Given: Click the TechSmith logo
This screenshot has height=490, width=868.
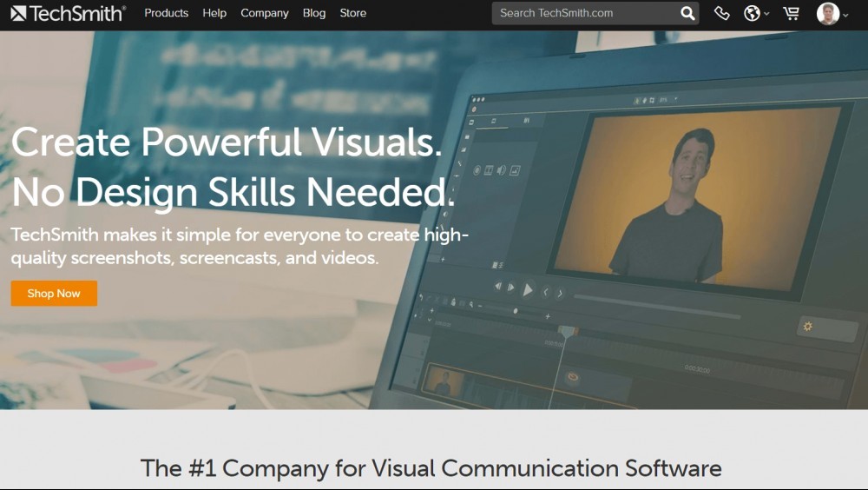Looking at the screenshot, I should click(68, 13).
